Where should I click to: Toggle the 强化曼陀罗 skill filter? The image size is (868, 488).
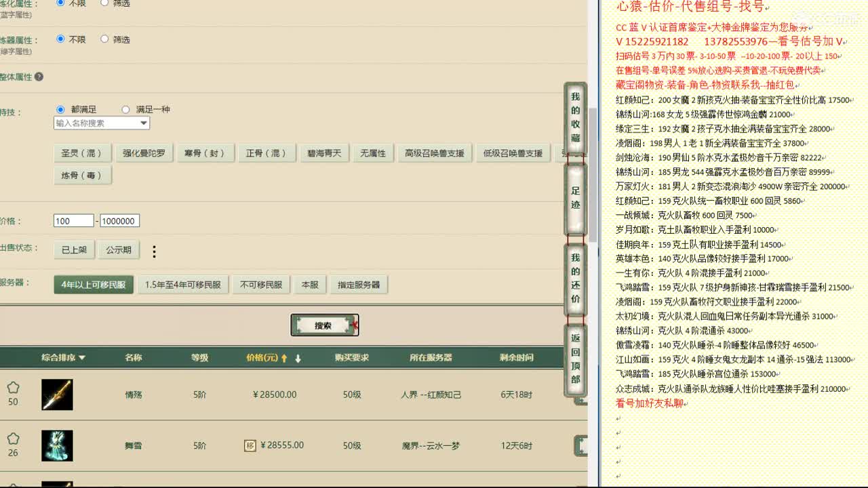pyautogui.click(x=144, y=153)
